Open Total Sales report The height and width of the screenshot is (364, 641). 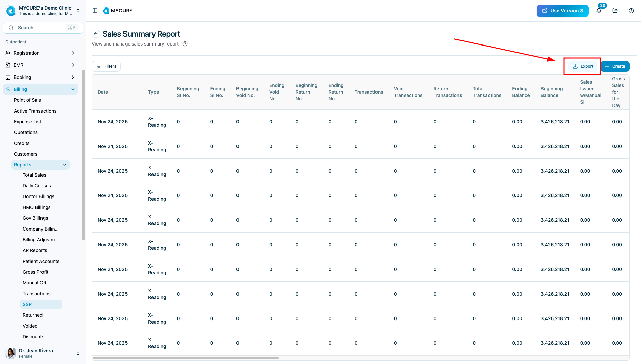coord(34,175)
